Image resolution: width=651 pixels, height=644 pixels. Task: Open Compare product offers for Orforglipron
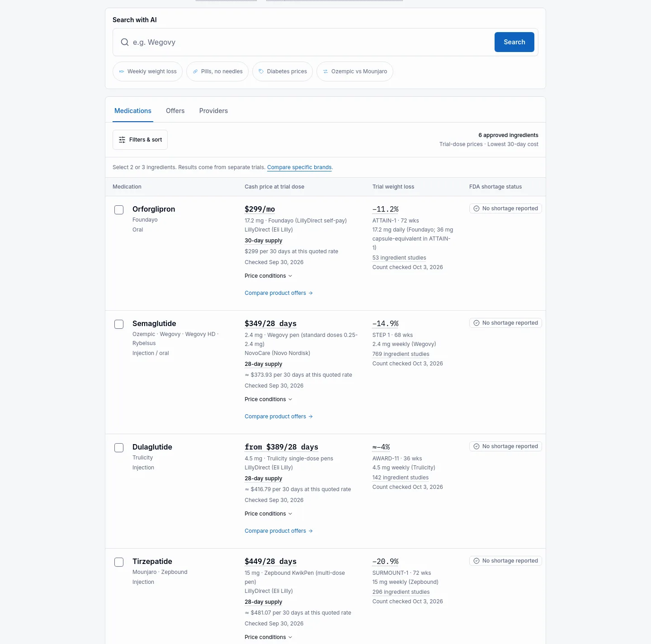[x=279, y=293]
